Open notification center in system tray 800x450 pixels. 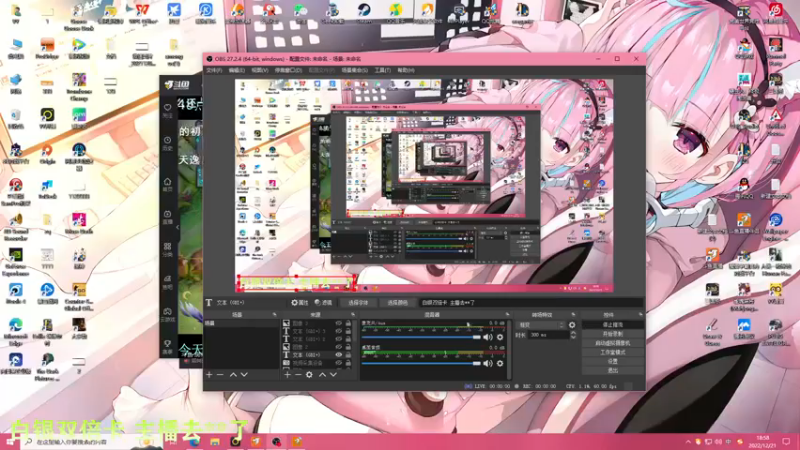pyautogui.click(x=786, y=441)
